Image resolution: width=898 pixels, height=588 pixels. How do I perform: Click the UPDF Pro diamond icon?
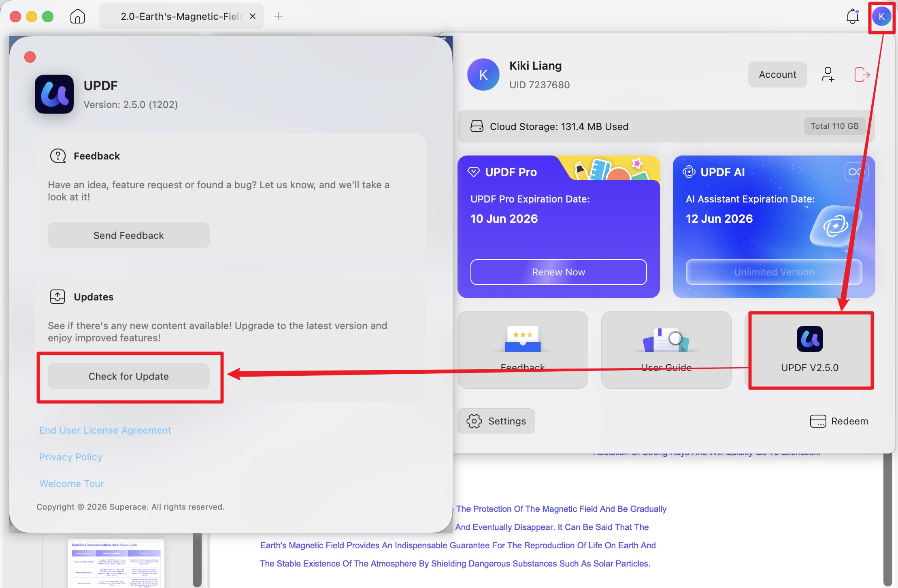coord(473,172)
